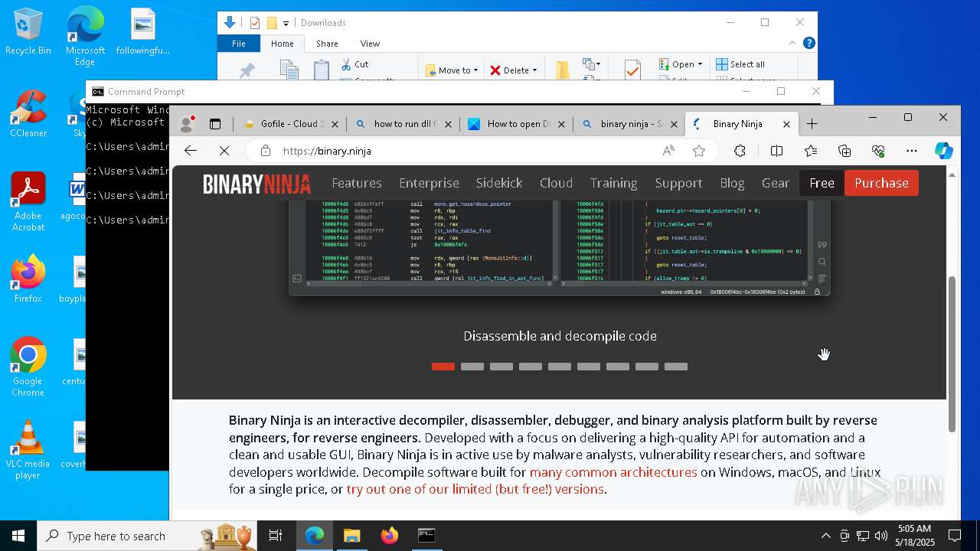Open VLC media player desktop icon
Screen dimensions: 980x551
click(x=28, y=450)
